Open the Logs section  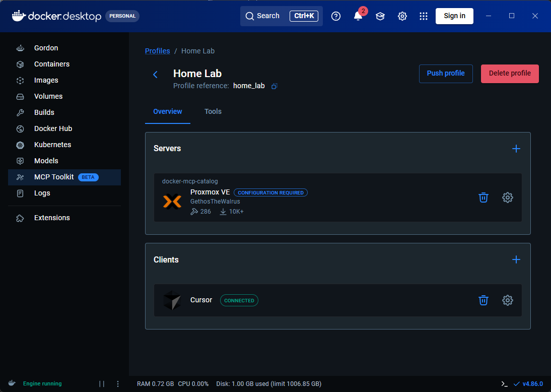click(64, 193)
